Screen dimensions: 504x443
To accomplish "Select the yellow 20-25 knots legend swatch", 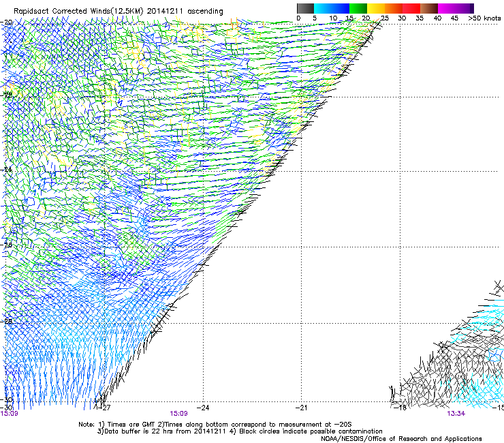I will (x=376, y=8).
